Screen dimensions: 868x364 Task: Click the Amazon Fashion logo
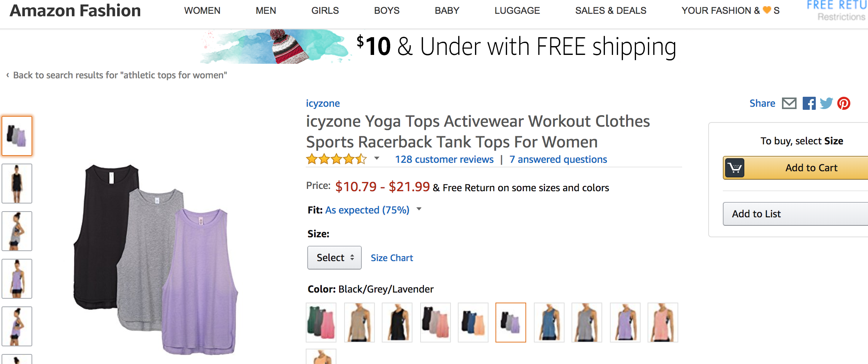tap(75, 10)
